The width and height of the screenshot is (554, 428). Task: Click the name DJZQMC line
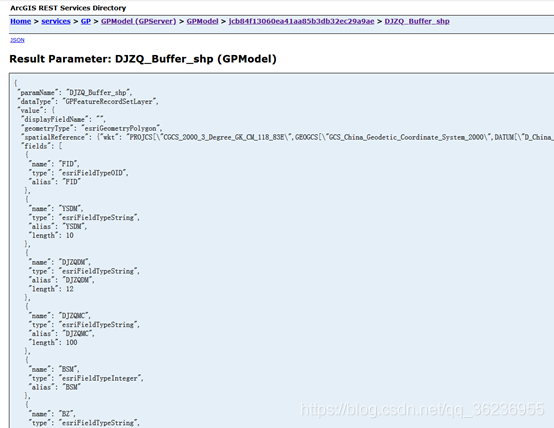coord(60,316)
